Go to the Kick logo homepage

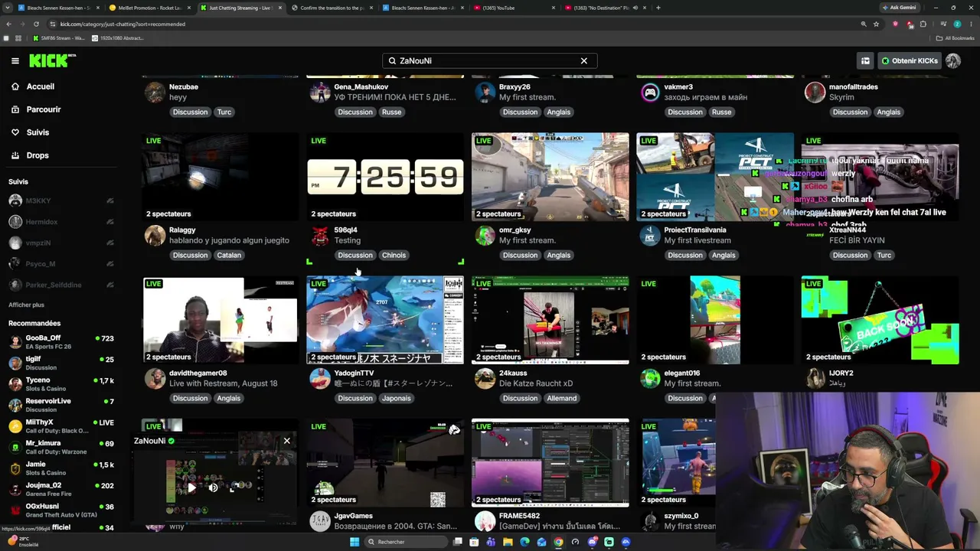(52, 60)
